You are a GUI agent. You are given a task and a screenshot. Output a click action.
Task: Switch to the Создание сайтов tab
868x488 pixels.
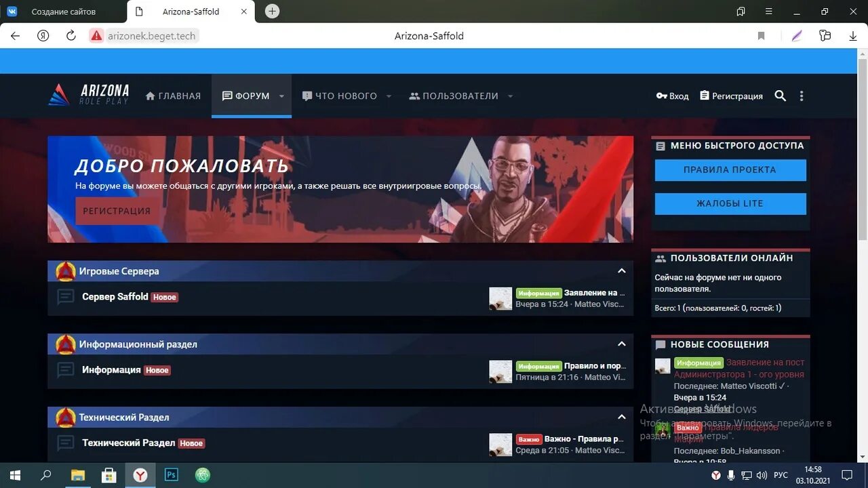tap(64, 11)
